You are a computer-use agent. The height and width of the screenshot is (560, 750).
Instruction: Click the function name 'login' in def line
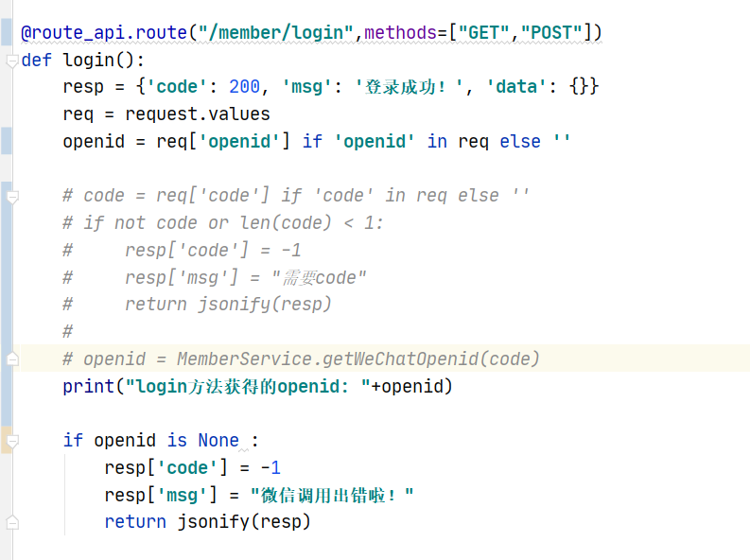click(89, 61)
